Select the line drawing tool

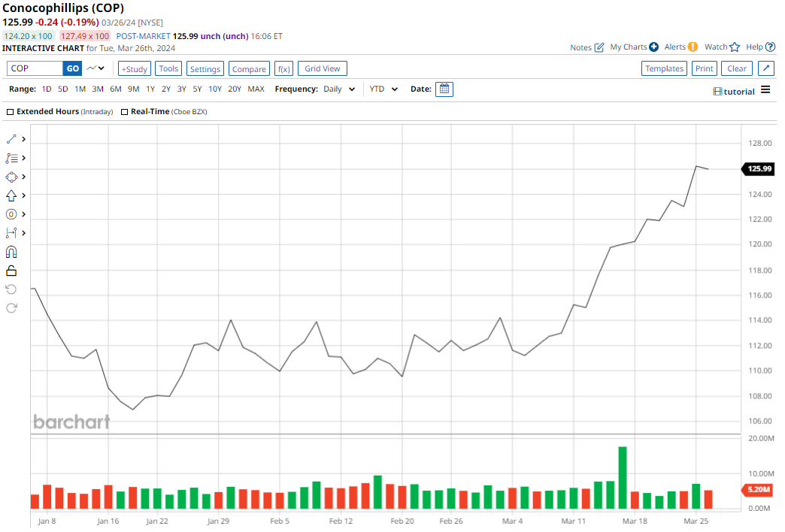[11, 139]
